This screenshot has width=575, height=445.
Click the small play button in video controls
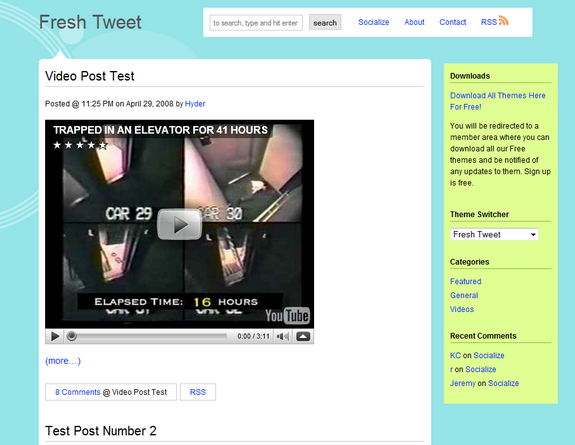pyautogui.click(x=55, y=336)
